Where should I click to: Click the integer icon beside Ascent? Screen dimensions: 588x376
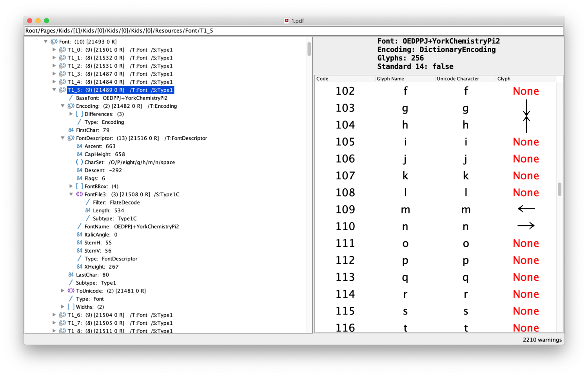click(80, 146)
